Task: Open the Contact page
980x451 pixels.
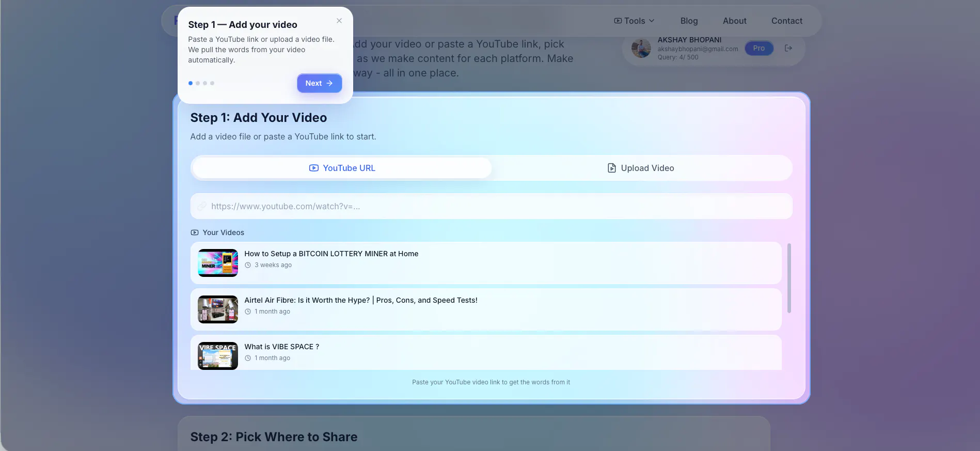Action: [x=786, y=21]
